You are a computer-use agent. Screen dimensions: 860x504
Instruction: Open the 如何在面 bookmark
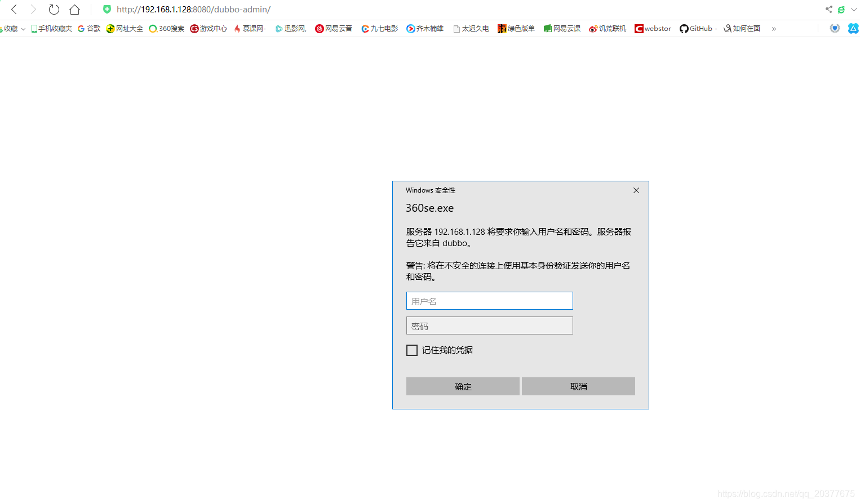(742, 29)
